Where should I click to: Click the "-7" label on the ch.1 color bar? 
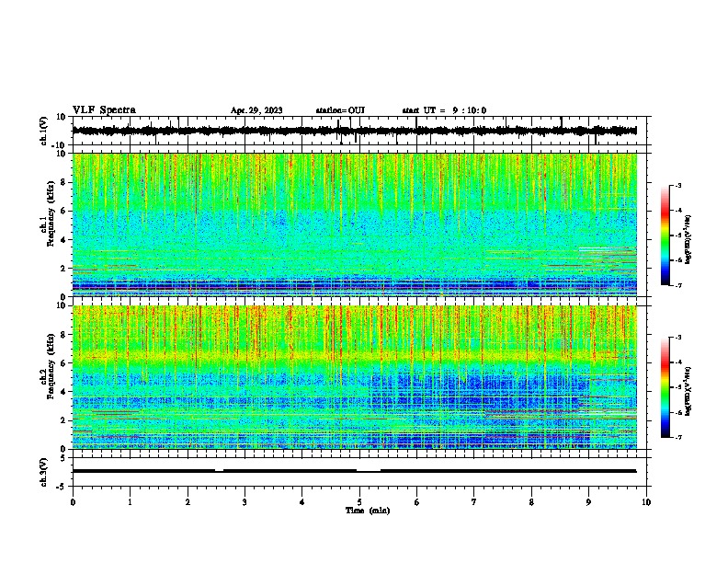(677, 285)
